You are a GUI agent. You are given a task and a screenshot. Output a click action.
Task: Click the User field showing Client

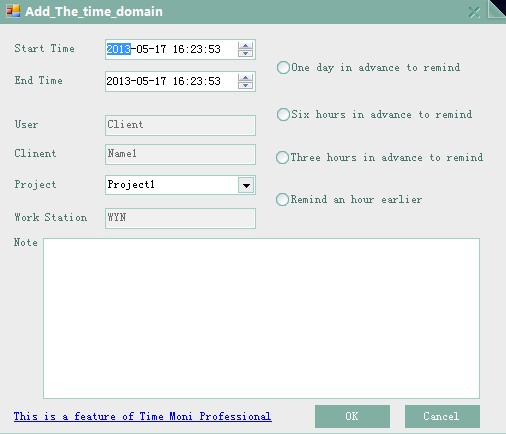click(x=180, y=125)
